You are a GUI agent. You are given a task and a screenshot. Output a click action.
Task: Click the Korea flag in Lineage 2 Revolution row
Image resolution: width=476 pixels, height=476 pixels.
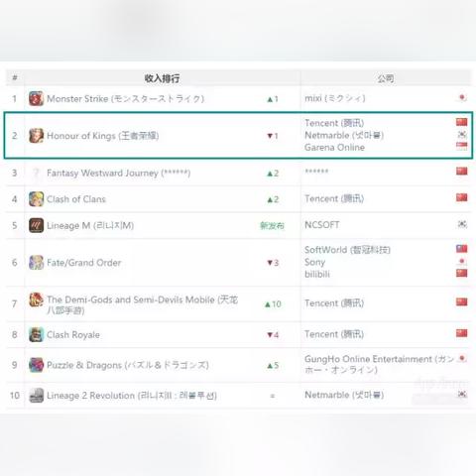click(x=462, y=394)
